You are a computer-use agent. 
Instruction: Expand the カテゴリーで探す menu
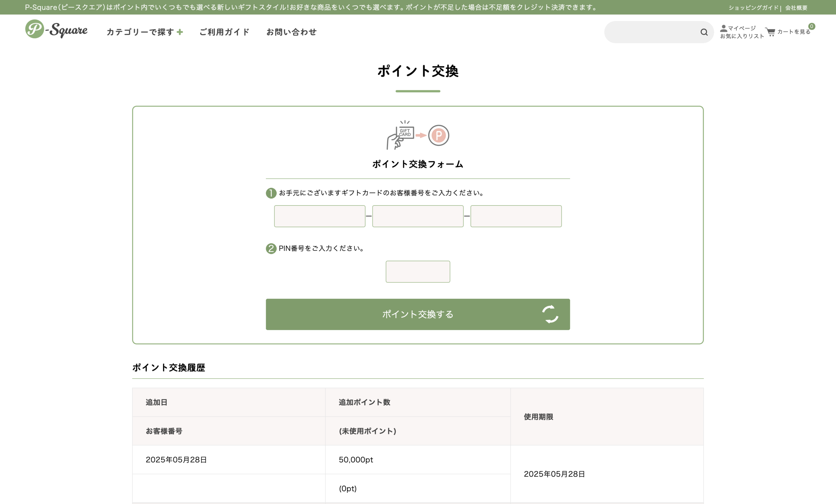click(x=140, y=32)
